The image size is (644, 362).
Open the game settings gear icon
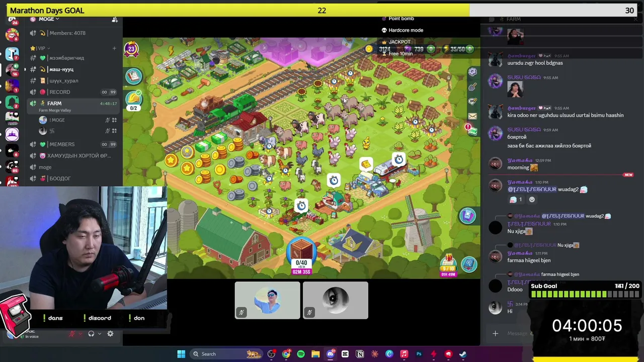tap(472, 72)
